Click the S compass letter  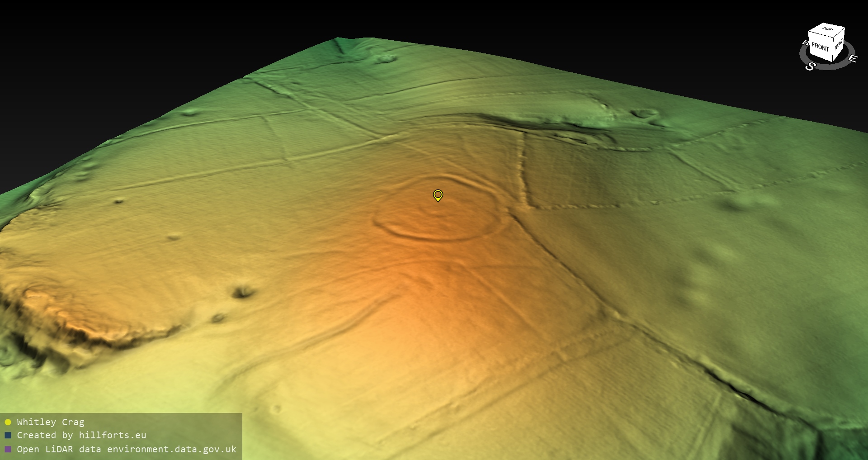pos(810,66)
